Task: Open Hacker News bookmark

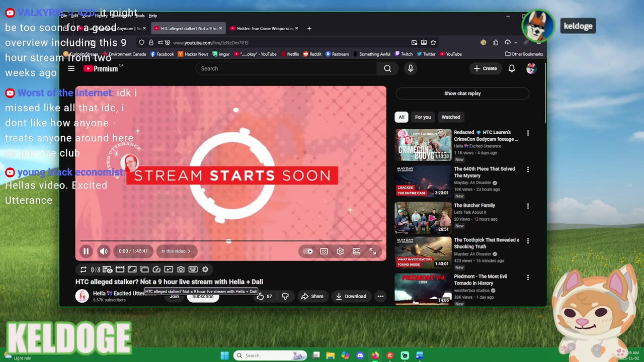Action: pos(193,54)
